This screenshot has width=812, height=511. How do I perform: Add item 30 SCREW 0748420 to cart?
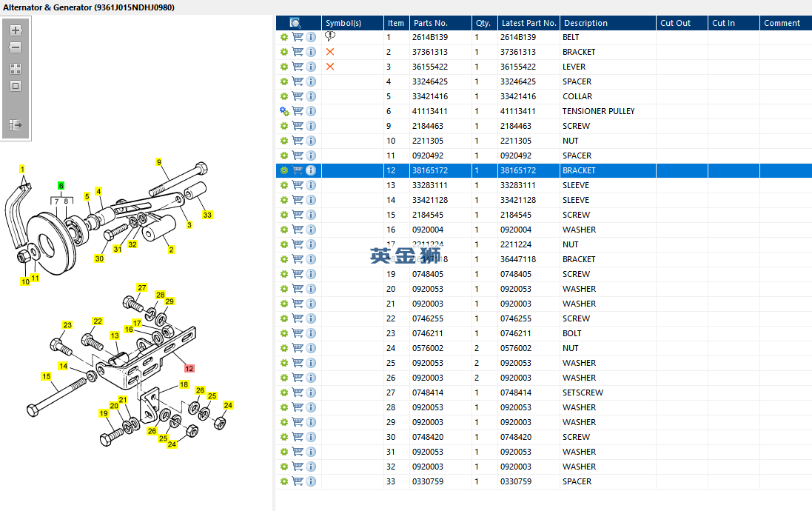(298, 437)
